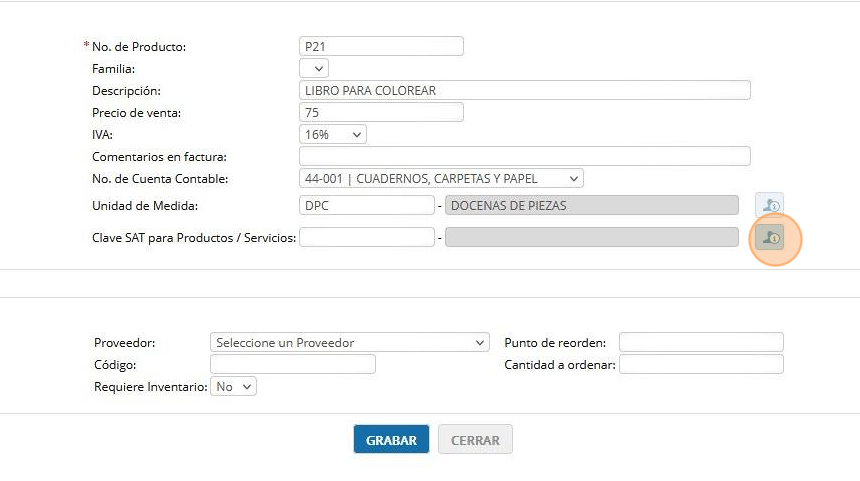
Task: Click the empty Clave SAT description box
Action: 592,237
